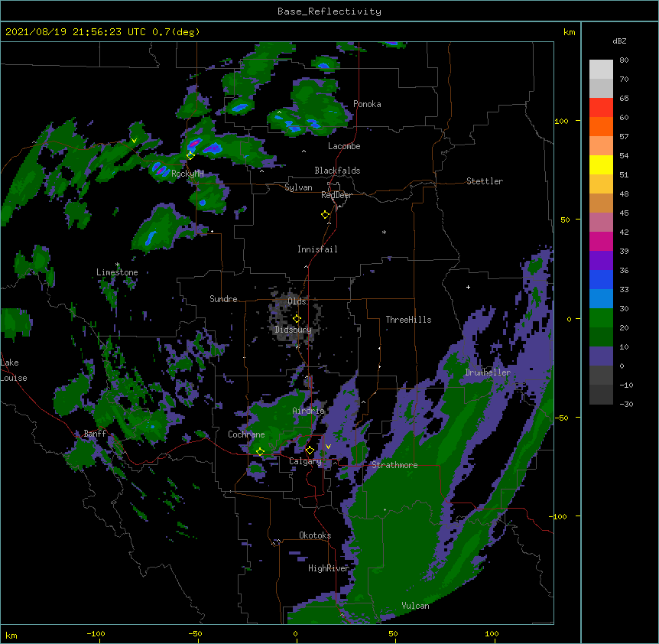Viewport: 659px width, 644px height.
Task: Click the 100 tick on the right axis
Action: 561,121
